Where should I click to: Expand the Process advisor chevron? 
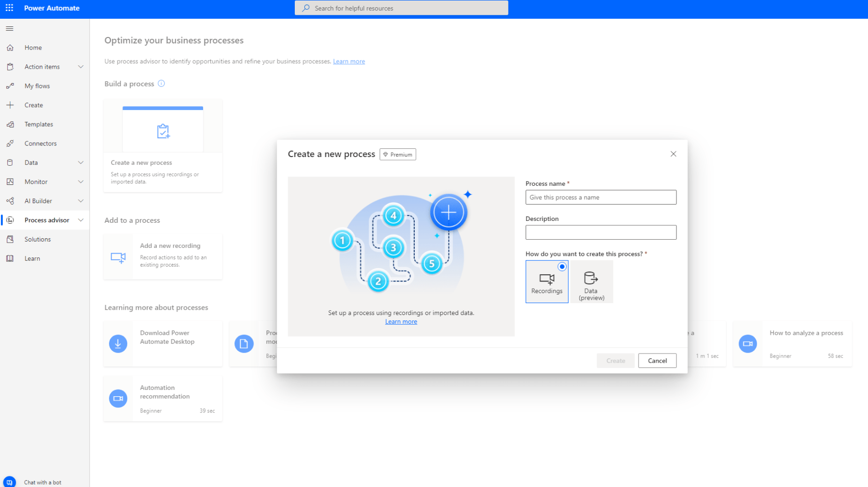click(81, 220)
